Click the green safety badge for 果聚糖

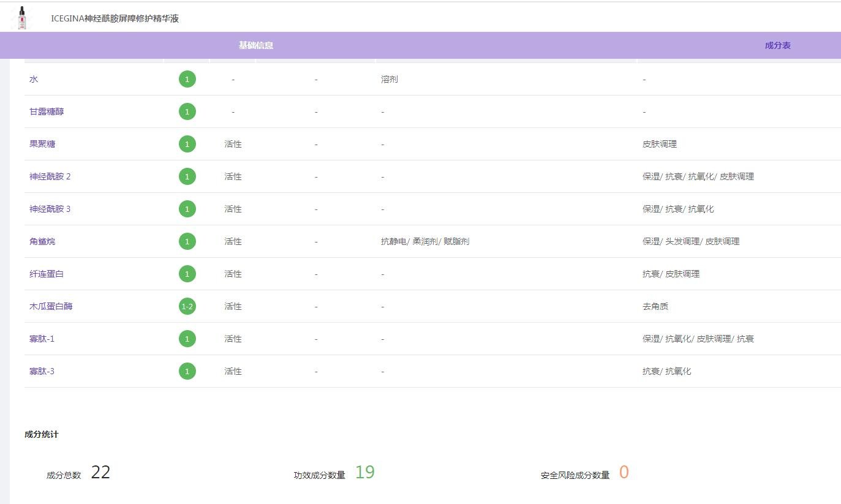coord(187,144)
